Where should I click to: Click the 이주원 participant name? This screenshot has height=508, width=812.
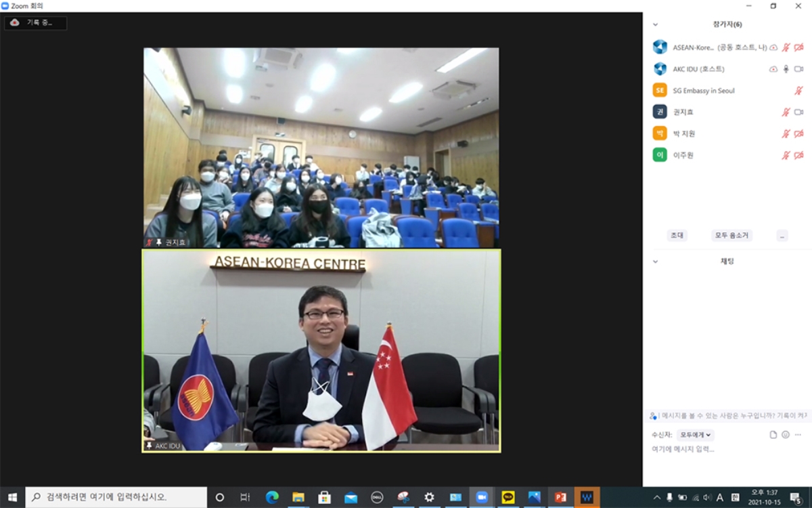[683, 155]
